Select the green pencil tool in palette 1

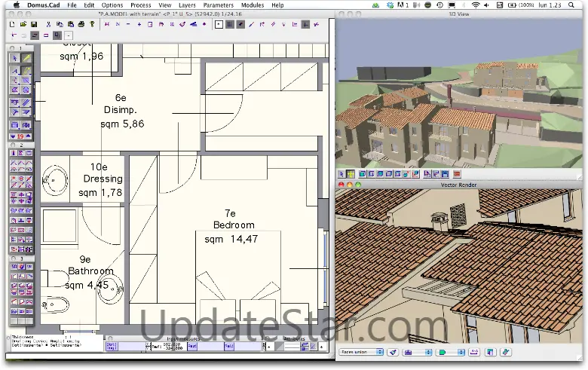(26, 58)
